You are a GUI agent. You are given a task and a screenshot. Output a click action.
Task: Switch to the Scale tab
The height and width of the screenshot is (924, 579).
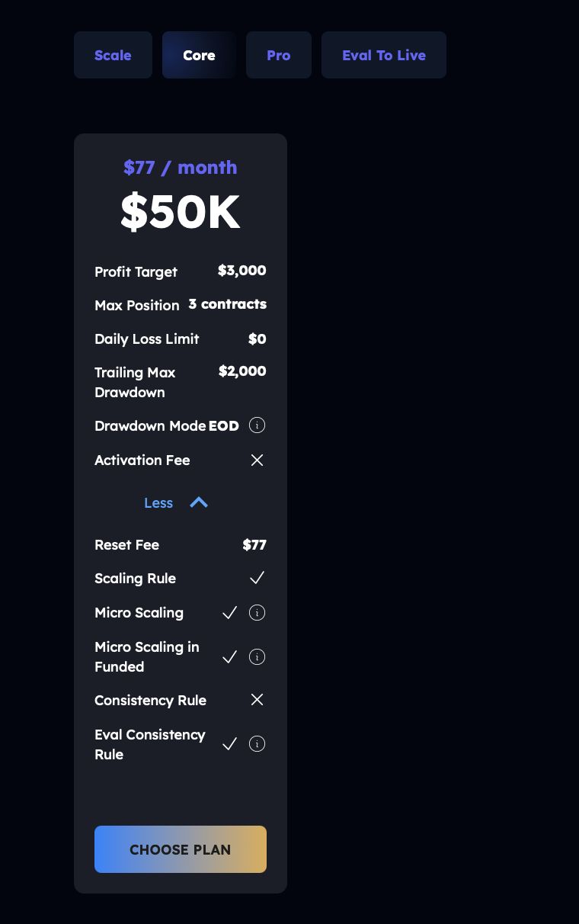point(113,55)
